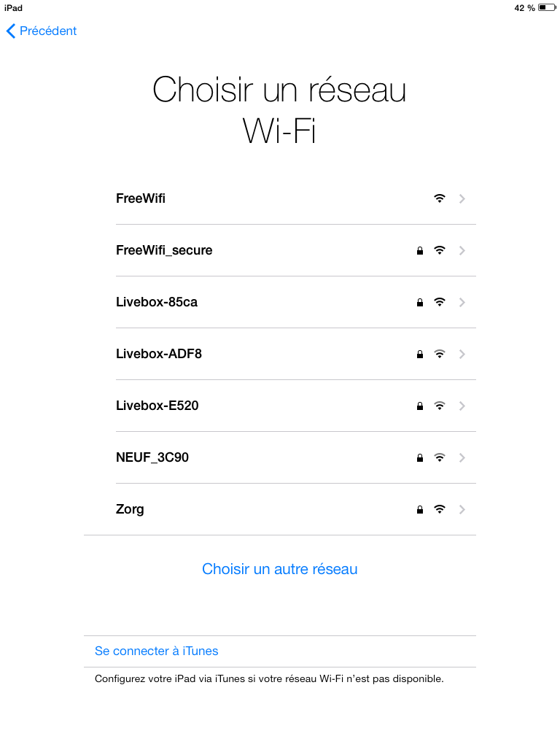Image resolution: width=560 pixels, height=747 pixels.
Task: Open details chevron for Livebox-E520
Action: pos(462,406)
